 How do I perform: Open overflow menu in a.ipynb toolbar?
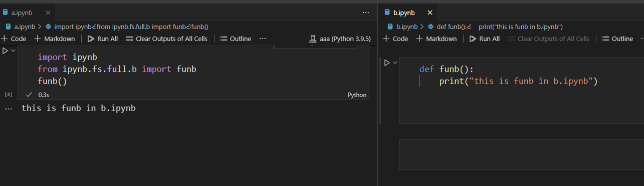pyautogui.click(x=263, y=38)
